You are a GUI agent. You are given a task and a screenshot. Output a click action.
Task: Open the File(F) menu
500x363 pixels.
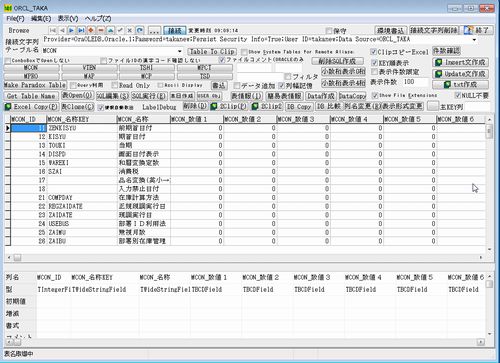point(15,18)
